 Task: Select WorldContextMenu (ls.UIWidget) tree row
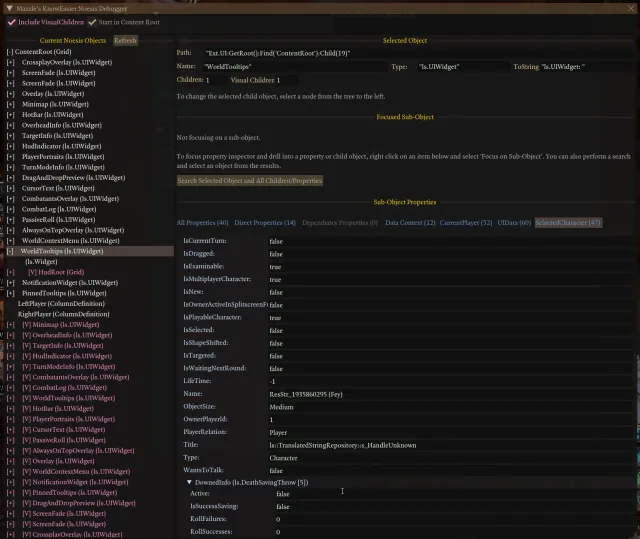(71, 241)
